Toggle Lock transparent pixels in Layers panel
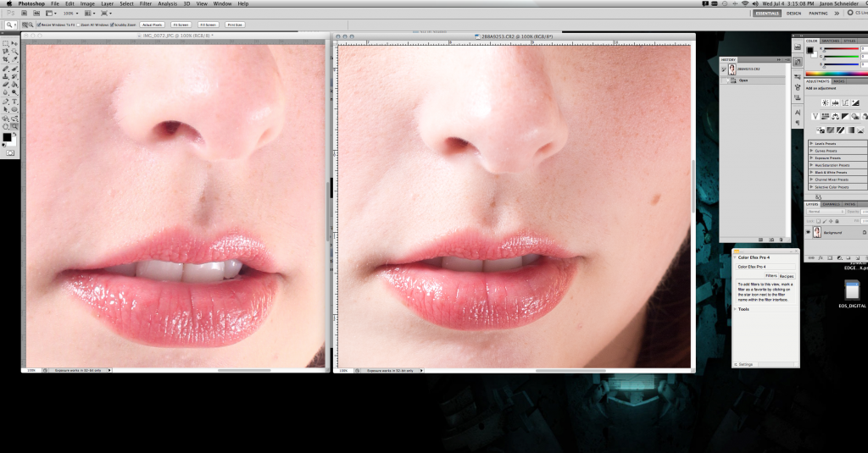This screenshot has width=868, height=453. pyautogui.click(x=819, y=221)
